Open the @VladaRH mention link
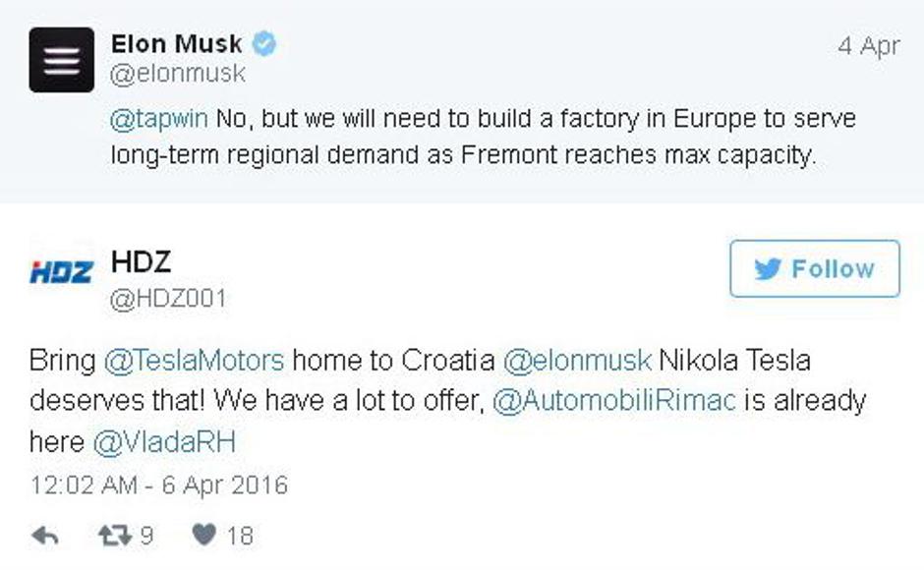The image size is (924, 570). 164,440
